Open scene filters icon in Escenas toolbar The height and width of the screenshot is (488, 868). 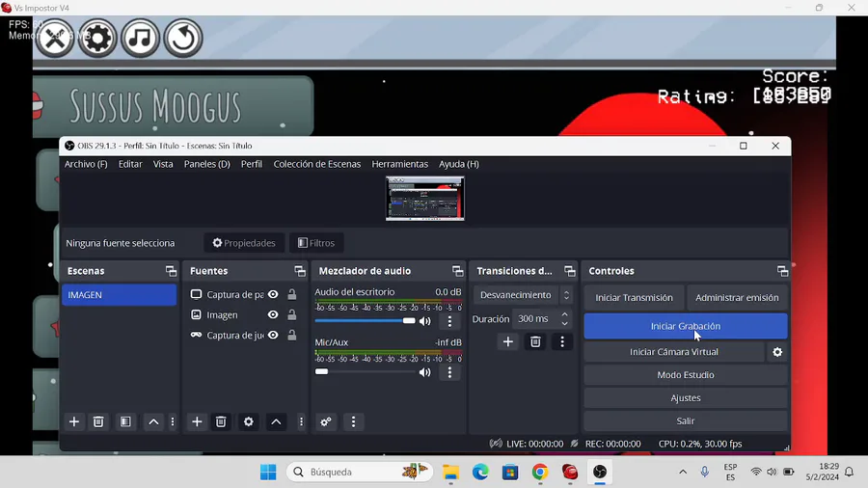125,421
